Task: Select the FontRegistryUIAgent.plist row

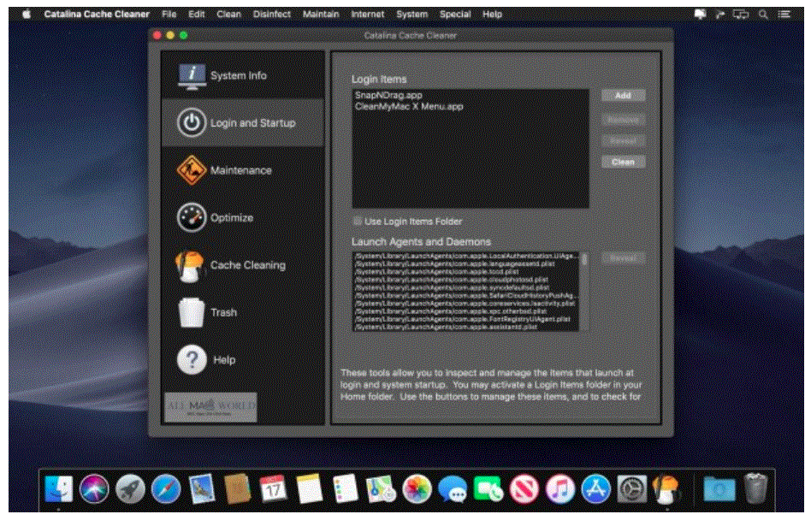Action: (x=466, y=319)
